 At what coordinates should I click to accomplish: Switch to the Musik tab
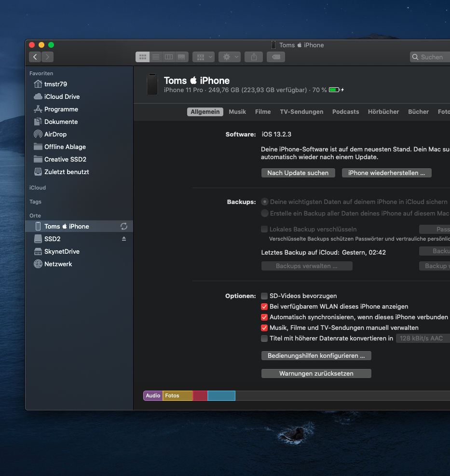click(237, 112)
